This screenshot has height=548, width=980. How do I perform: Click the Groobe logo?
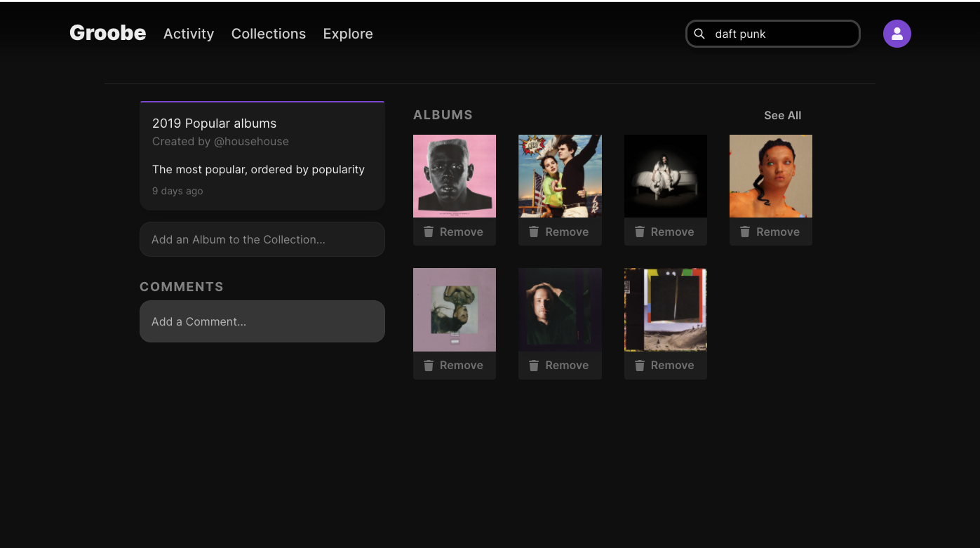point(107,32)
